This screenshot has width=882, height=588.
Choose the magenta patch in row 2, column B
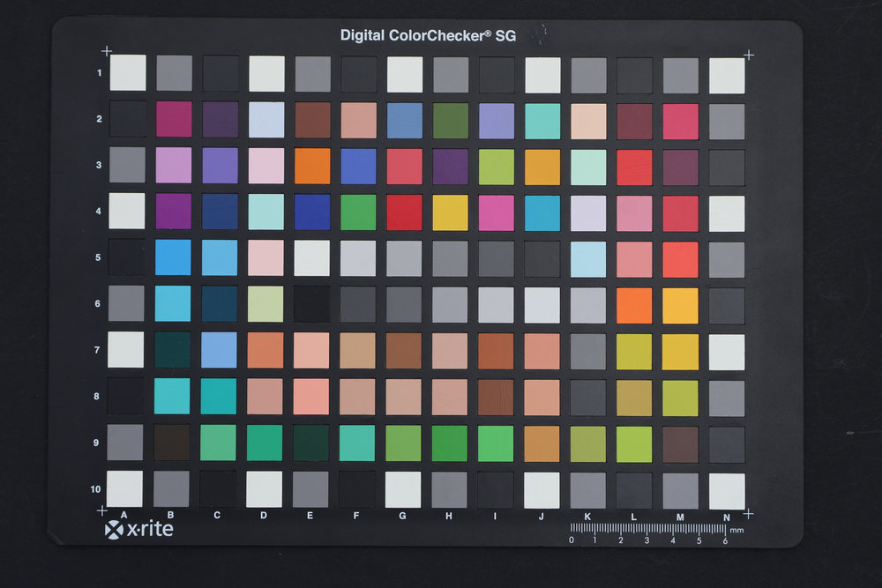[174, 119]
